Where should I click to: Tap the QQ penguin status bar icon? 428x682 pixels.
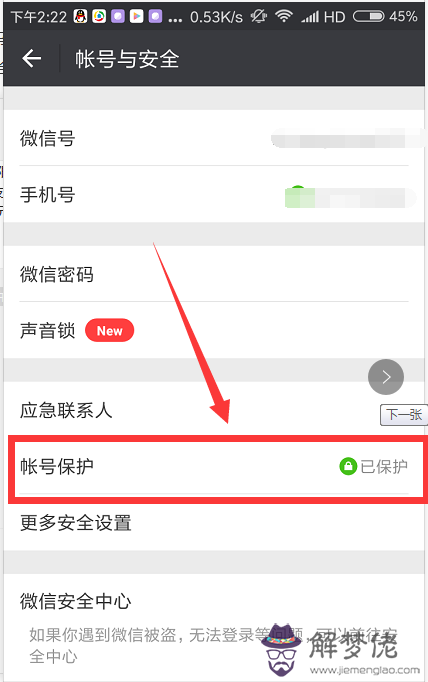point(80,17)
